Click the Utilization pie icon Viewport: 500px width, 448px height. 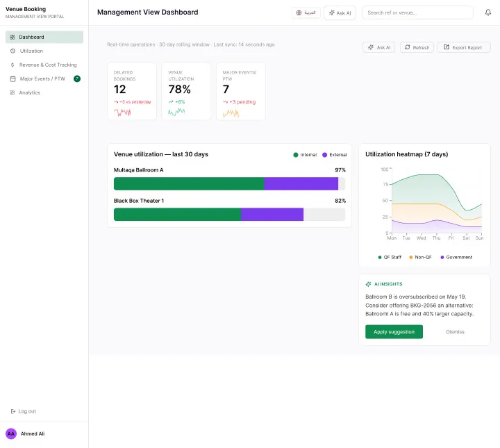(12, 51)
